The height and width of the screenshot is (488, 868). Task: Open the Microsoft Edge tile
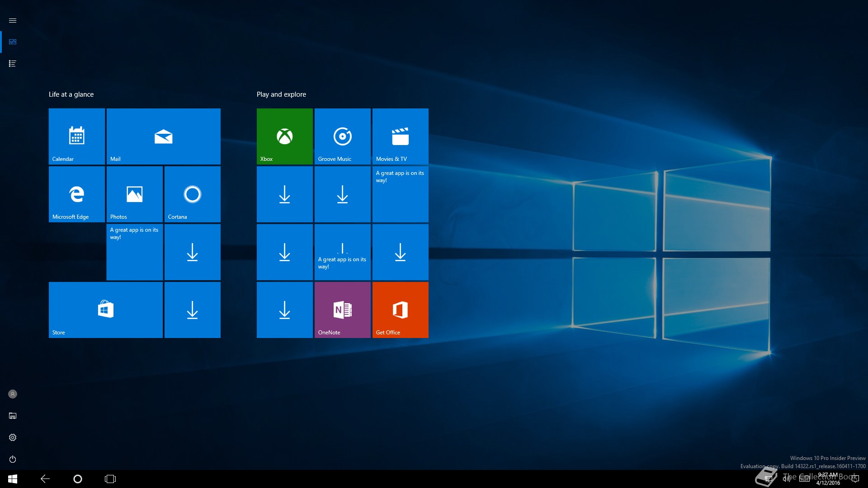tap(77, 194)
